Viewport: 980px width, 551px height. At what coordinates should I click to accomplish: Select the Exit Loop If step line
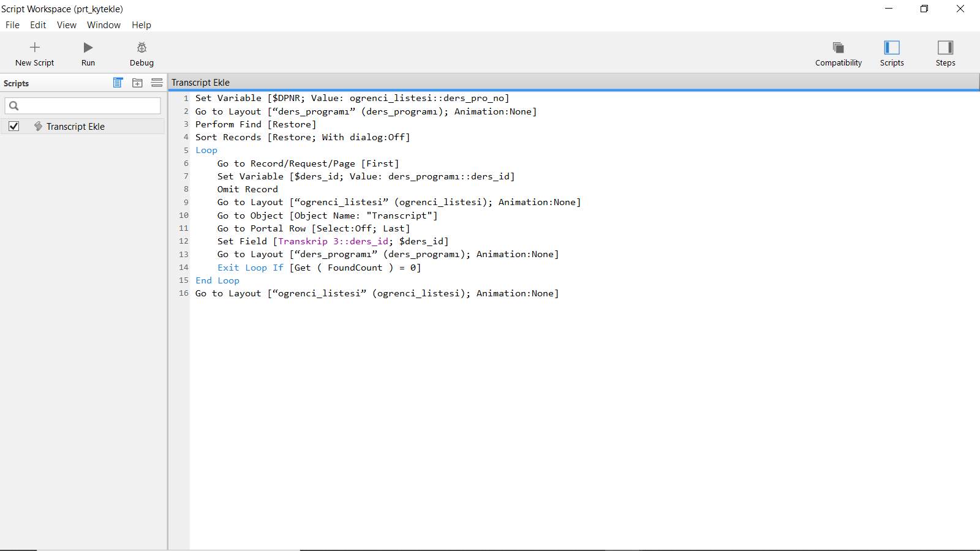(x=318, y=268)
